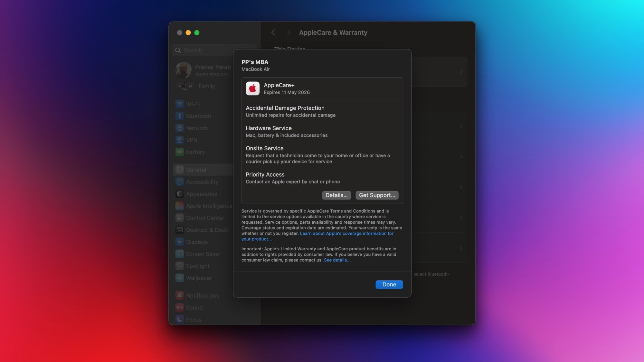
Task: Click Pranay Parab's profile avatar
Action: point(183,70)
